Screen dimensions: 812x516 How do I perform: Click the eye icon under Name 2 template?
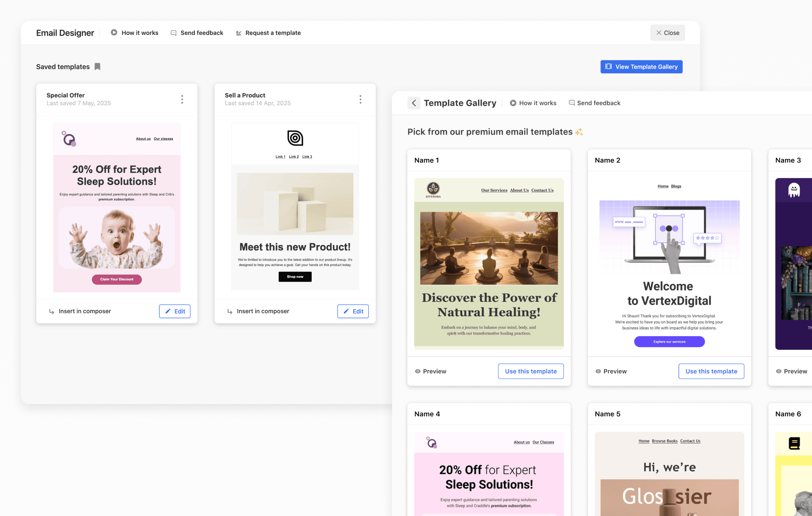598,371
